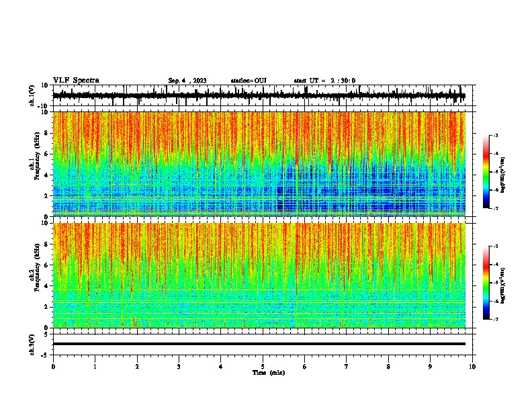Click the time axis tick label '3'
532x411 pixels.
pos(179,367)
